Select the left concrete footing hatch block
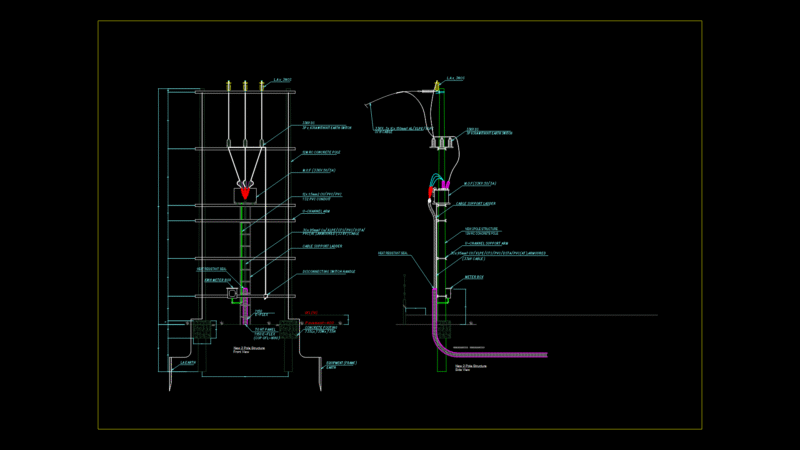 202,331
